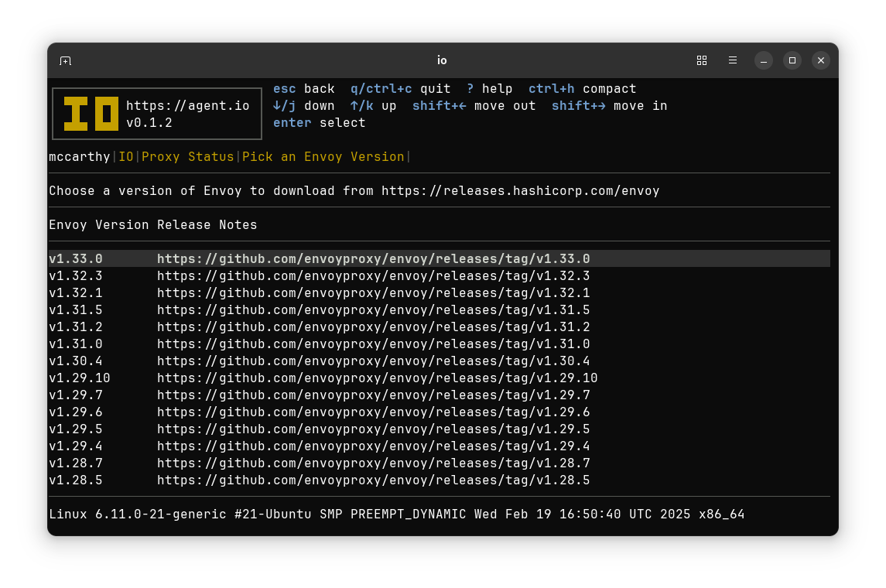Click the '↑/k' up key hint

point(374,106)
